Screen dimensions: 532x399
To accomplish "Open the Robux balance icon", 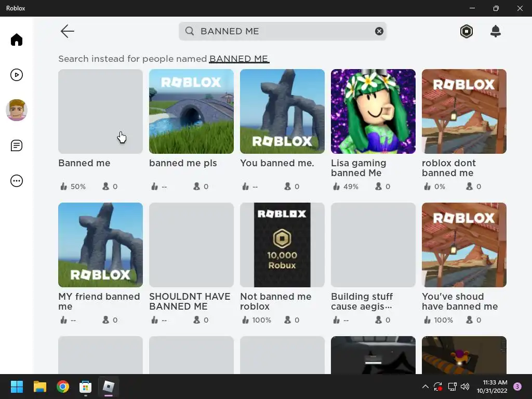I will pos(467,31).
